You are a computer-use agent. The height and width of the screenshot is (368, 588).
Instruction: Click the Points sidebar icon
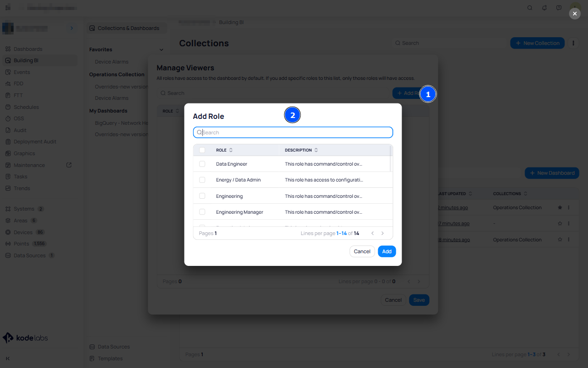click(x=8, y=244)
